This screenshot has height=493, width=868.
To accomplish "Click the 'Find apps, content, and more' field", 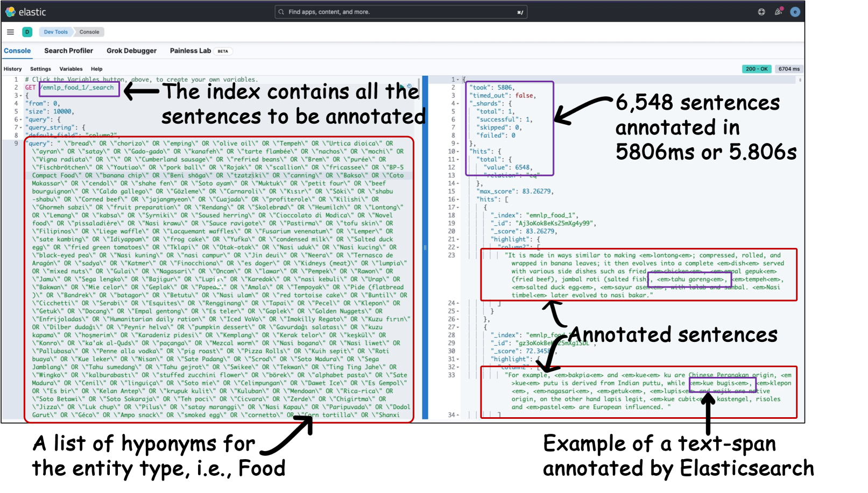I will (x=398, y=12).
